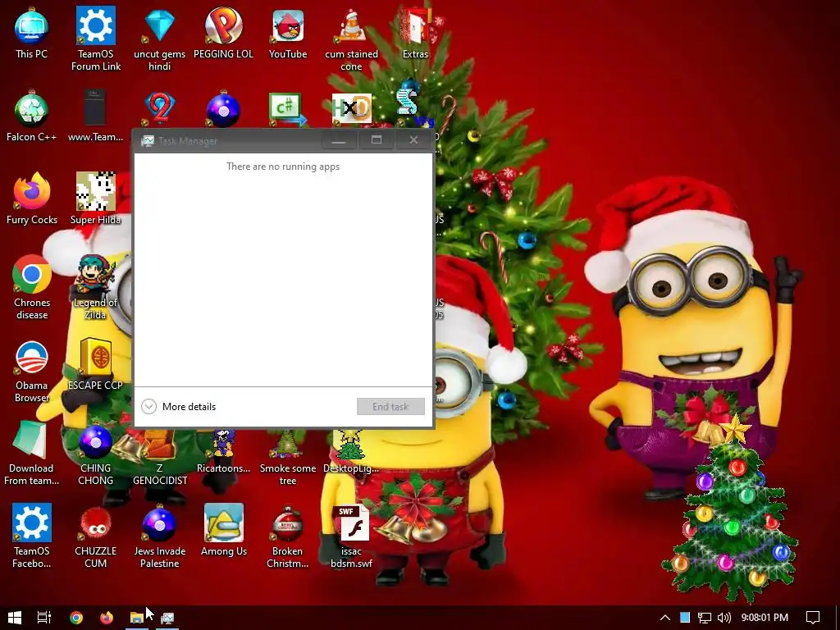Open the network status tray icon
840x630 pixels.
click(x=705, y=618)
